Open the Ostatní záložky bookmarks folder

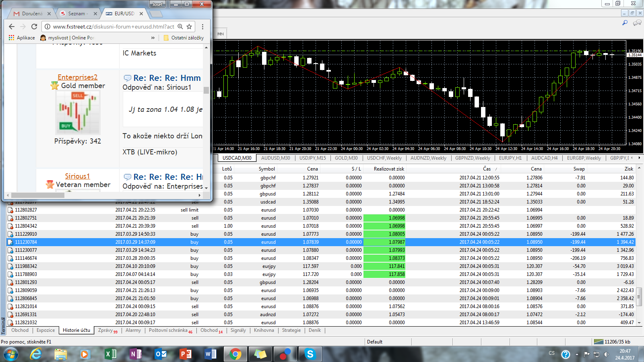(x=184, y=38)
